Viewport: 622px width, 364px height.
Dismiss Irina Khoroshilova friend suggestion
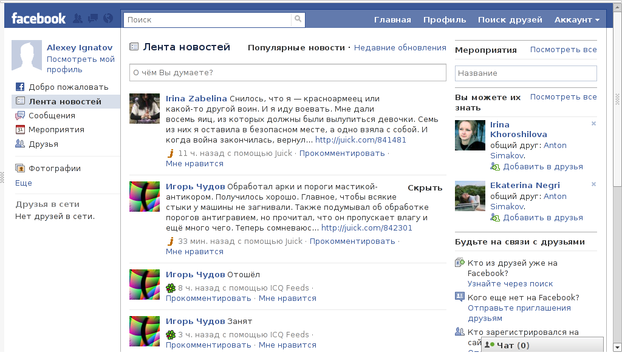(593, 124)
